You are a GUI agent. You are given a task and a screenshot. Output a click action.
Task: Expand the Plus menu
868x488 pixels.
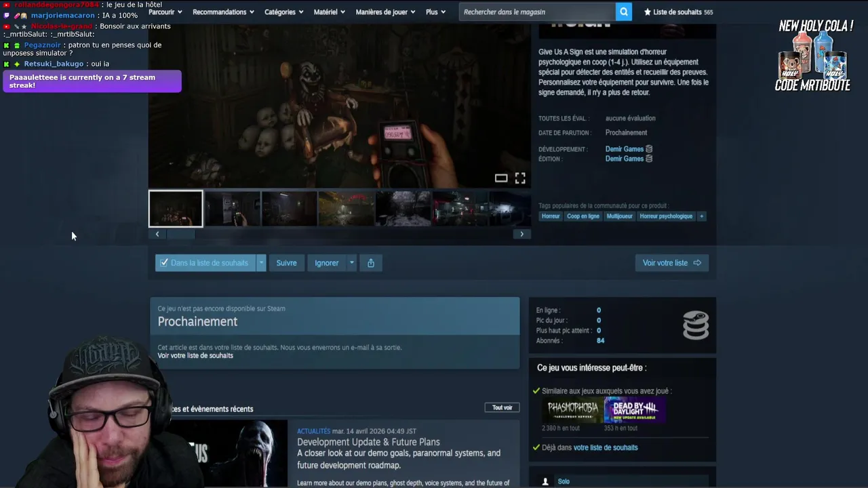click(x=435, y=12)
